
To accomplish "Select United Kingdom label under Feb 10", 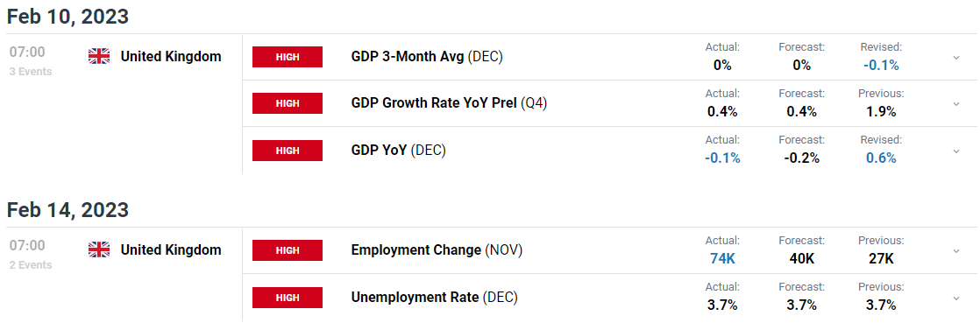I will 171,57.
